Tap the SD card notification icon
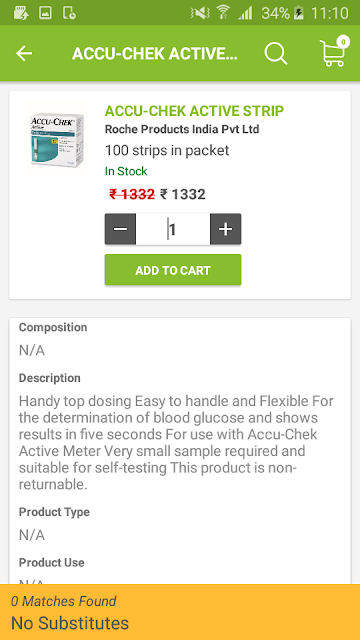Image resolution: width=360 pixels, height=640 pixels. pyautogui.click(x=21, y=13)
